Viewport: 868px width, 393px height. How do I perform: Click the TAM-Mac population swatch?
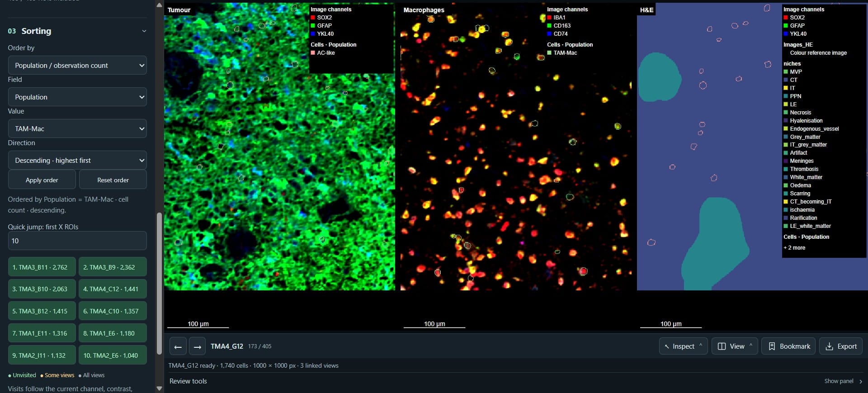(x=549, y=53)
